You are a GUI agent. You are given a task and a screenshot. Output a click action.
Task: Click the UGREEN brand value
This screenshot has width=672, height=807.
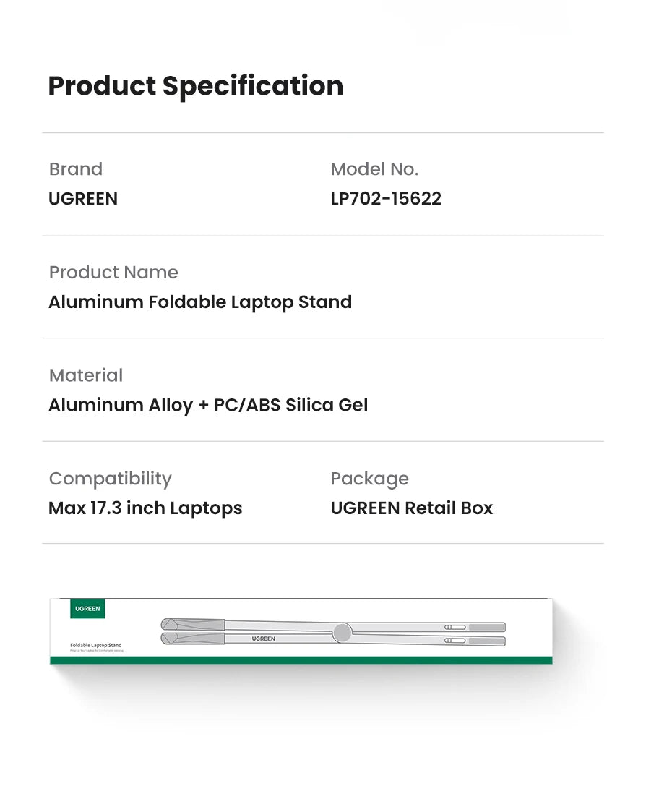pos(83,199)
